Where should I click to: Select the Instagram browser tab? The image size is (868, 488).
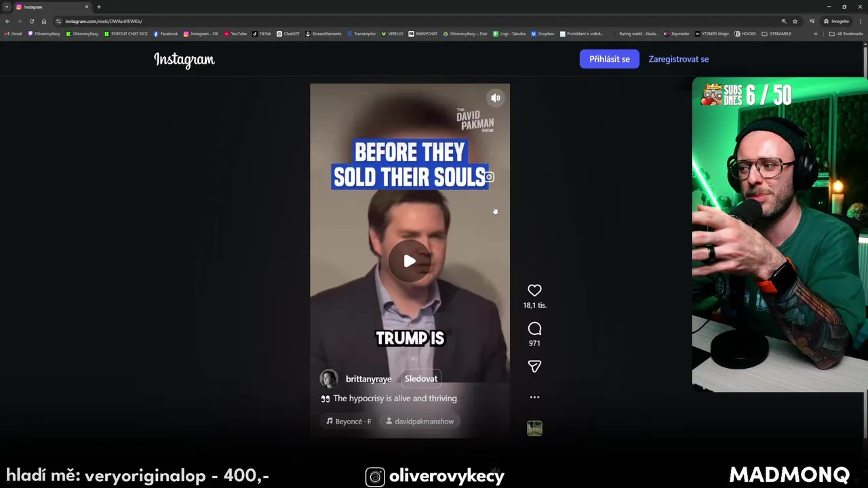point(52,7)
